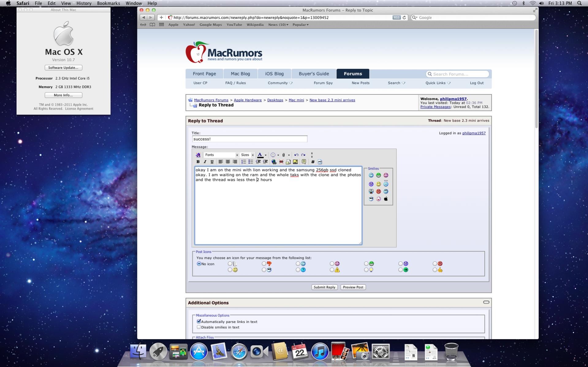The image size is (588, 367).
Task: Toggle bold formatting in message editor
Action: pos(198,162)
